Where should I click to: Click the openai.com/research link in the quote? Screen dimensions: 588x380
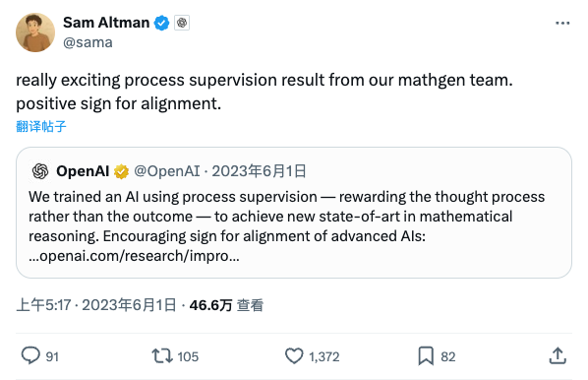[x=134, y=256]
